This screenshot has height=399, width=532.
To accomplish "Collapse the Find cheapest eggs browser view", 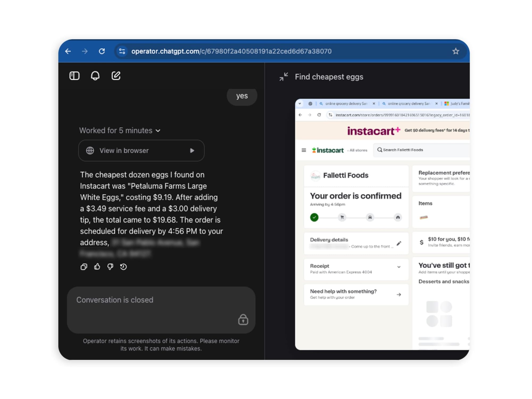I will point(284,77).
